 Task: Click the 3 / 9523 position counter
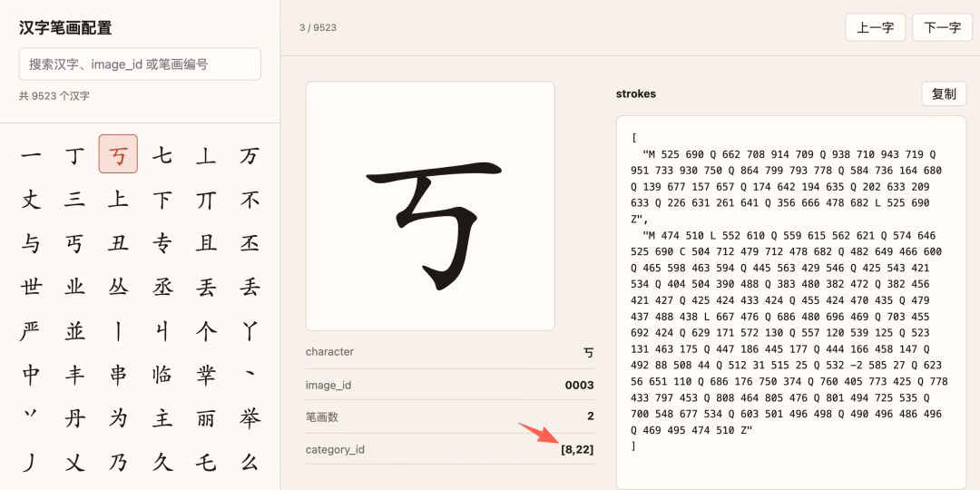[318, 27]
